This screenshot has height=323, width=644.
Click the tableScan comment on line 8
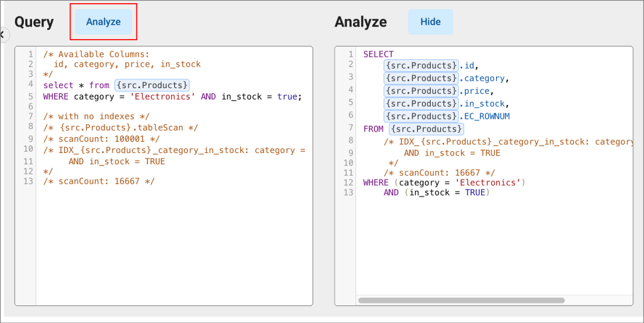[x=120, y=127]
